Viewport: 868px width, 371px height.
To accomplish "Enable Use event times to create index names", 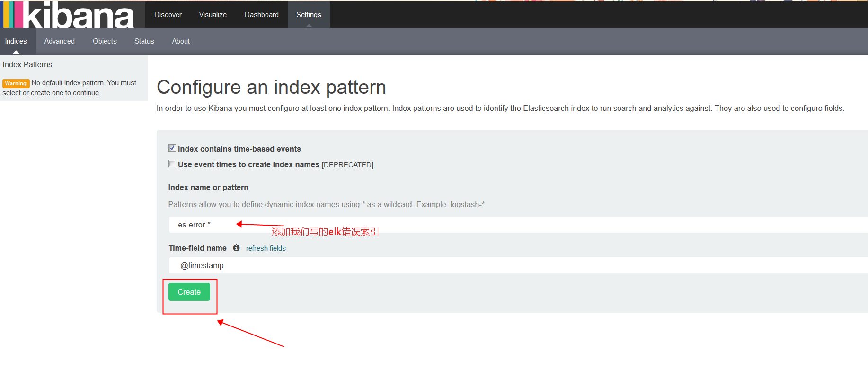I will [x=172, y=163].
